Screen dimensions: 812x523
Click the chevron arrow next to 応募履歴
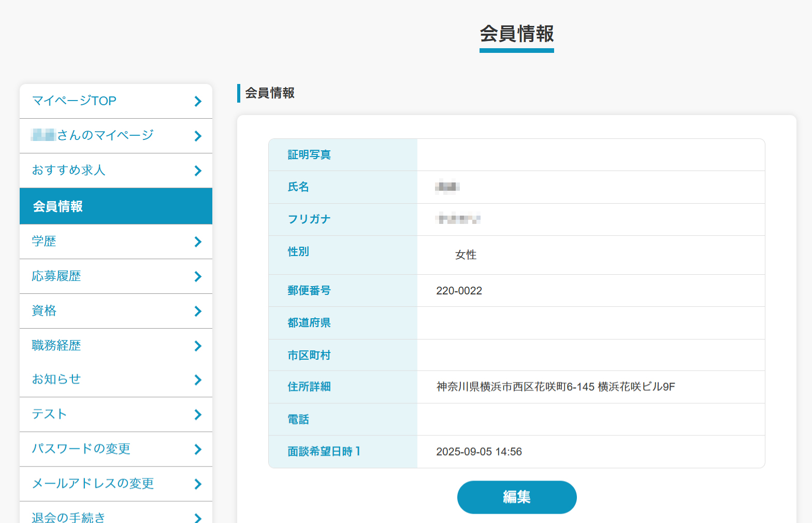198,277
